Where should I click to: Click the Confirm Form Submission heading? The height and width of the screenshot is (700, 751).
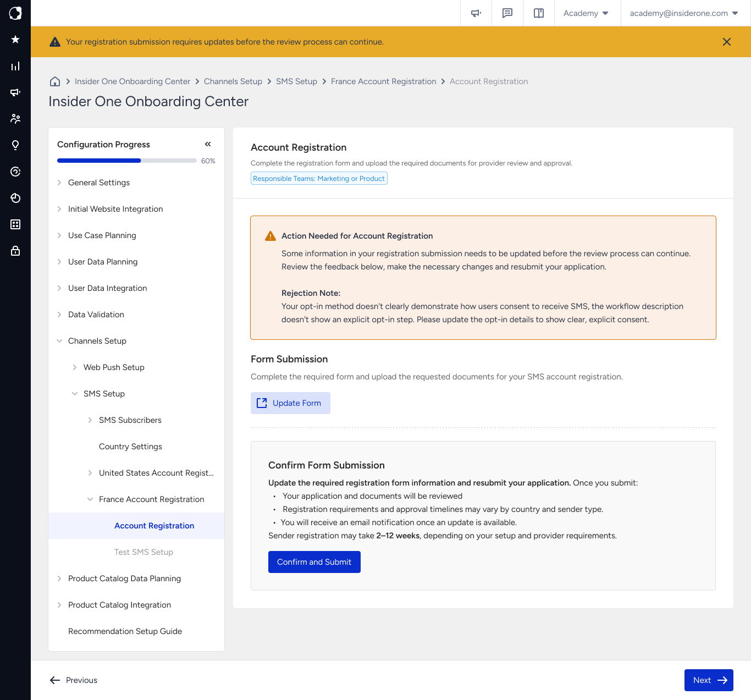pyautogui.click(x=327, y=465)
